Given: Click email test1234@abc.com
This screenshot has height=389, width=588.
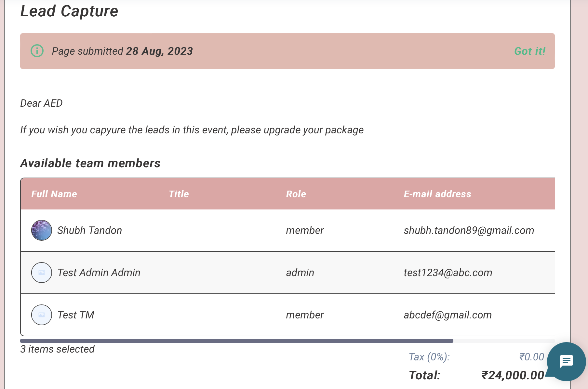Looking at the screenshot, I should [x=448, y=273].
